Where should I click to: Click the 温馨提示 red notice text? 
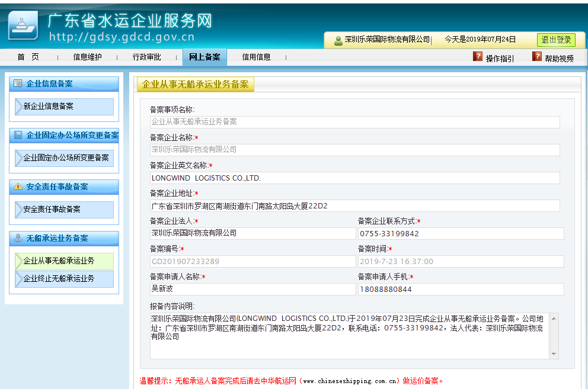[x=292, y=381]
